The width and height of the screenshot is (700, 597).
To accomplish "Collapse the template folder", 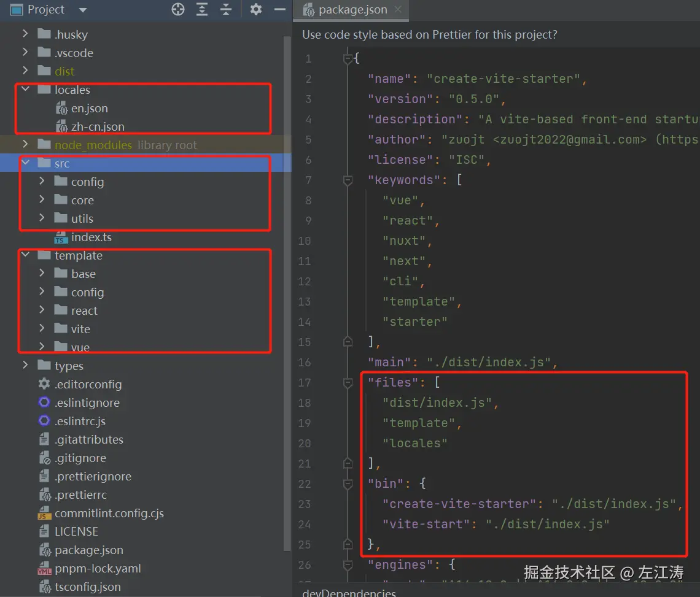I will pos(25,255).
